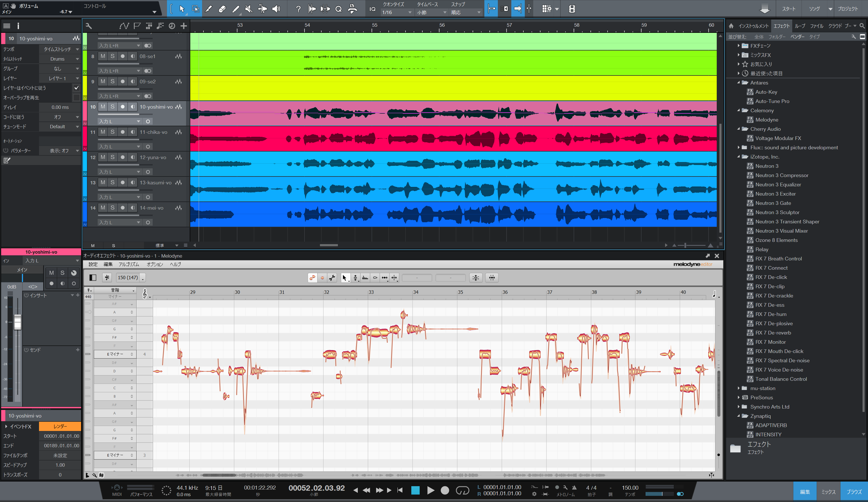This screenshot has width=868, height=502.
Task: Solo track 08-se1
Action: coord(113,56)
